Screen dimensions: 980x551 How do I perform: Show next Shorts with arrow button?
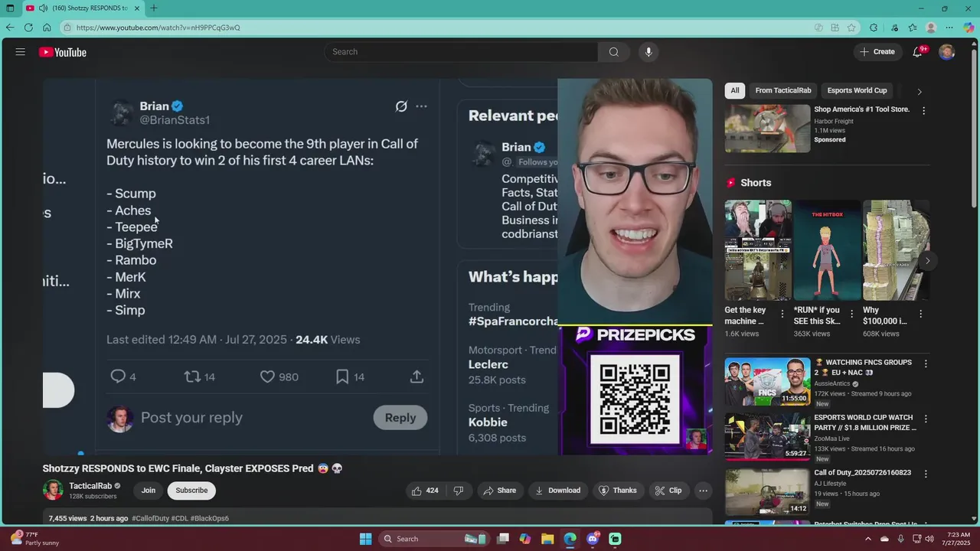[x=927, y=261]
